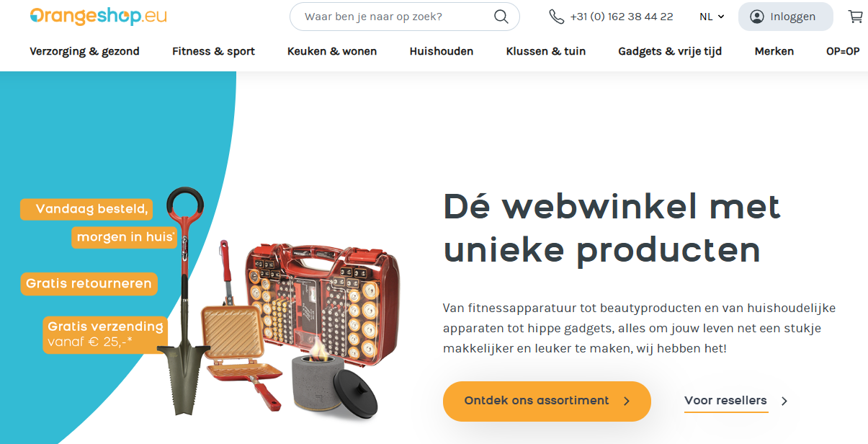This screenshot has height=444, width=868.
Task: Open the shopping cart icon
Action: coord(855,17)
